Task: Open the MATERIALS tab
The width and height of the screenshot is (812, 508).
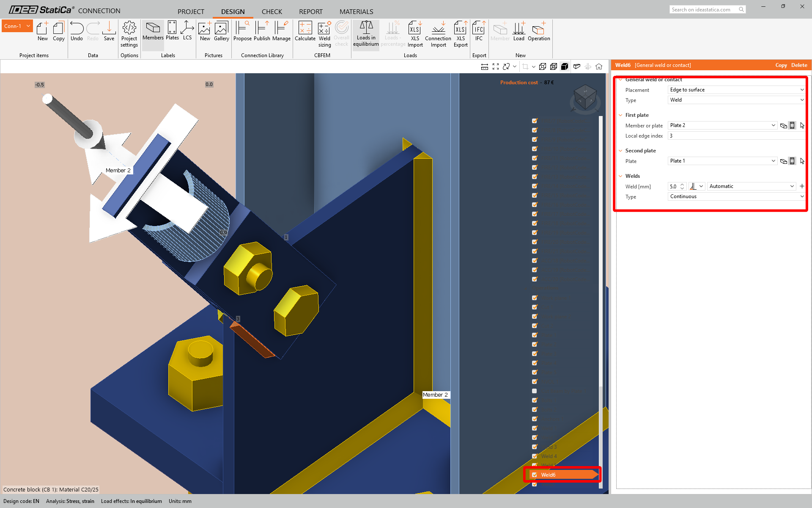Action: click(356, 11)
